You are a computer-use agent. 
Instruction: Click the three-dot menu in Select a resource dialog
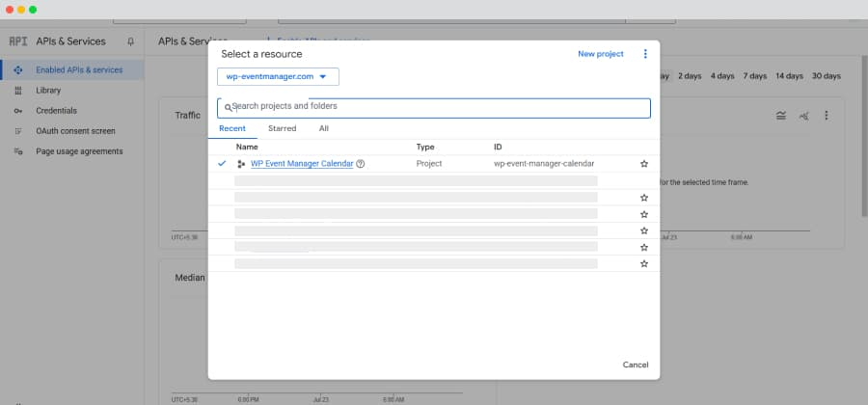tap(645, 54)
